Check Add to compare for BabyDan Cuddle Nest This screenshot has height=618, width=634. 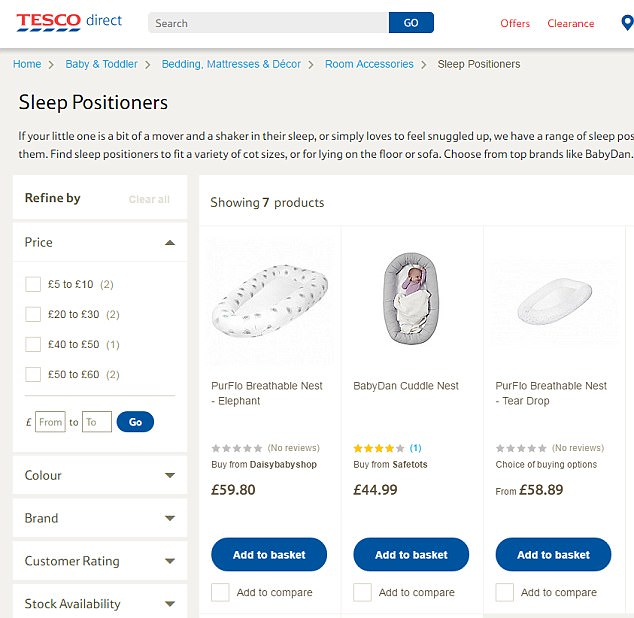coord(362,592)
